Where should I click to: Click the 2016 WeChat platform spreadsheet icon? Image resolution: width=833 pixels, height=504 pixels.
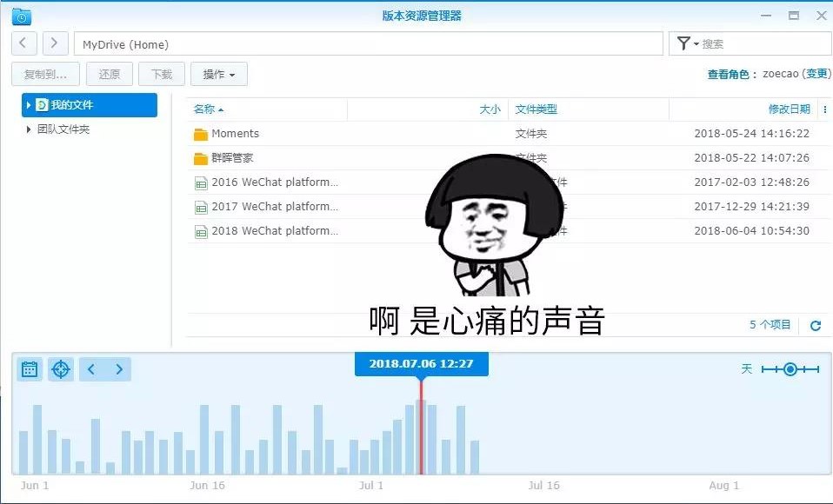point(201,183)
